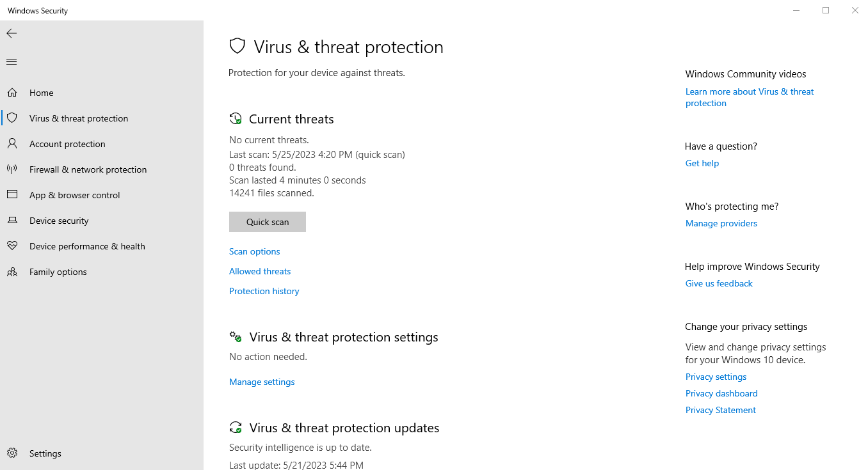Expand the hamburger navigation menu

12,62
